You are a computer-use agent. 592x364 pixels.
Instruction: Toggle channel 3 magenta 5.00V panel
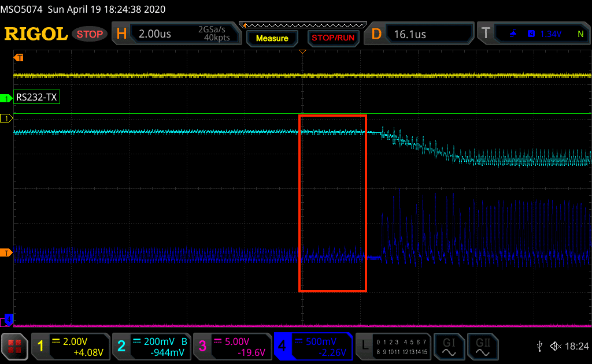coord(231,346)
